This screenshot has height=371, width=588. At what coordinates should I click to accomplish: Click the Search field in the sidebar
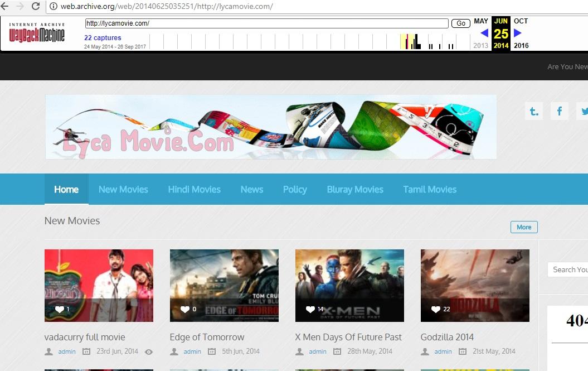568,269
